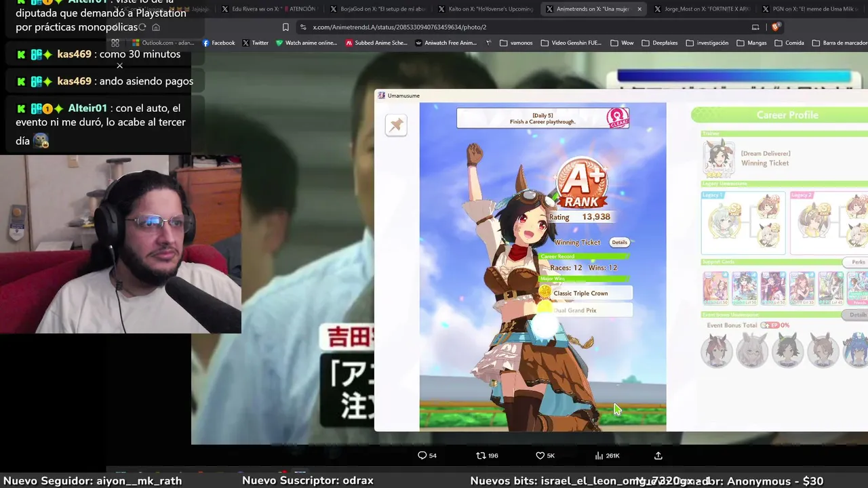
Task: Click the Career Profile header
Action: pyautogui.click(x=780, y=115)
